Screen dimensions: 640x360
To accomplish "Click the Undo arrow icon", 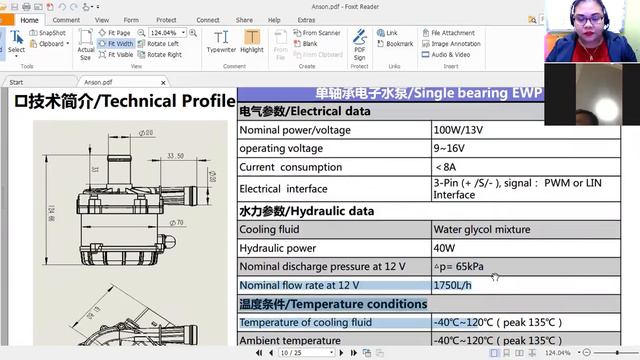I will (x=62, y=7).
